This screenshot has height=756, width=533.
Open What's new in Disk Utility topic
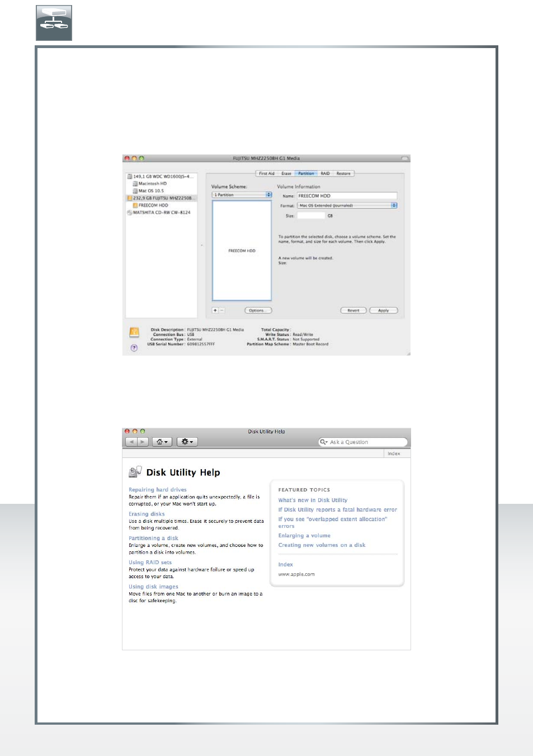click(x=313, y=500)
